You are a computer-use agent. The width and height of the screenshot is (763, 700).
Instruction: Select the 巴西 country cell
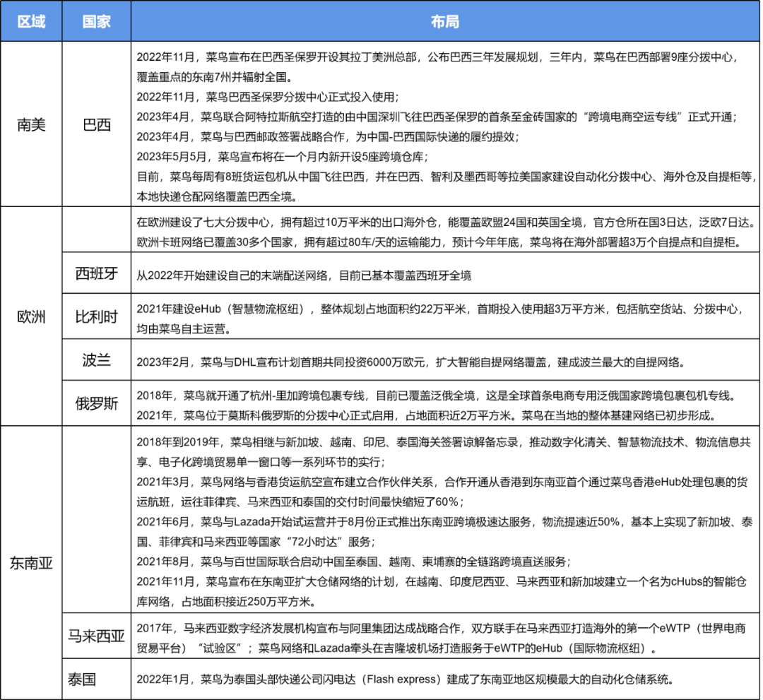(96, 124)
